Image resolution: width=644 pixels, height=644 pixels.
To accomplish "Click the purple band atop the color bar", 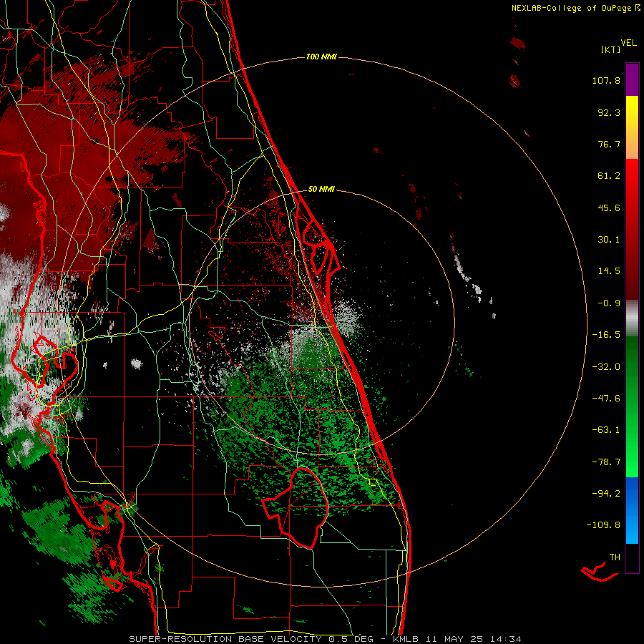I will 632,79.
